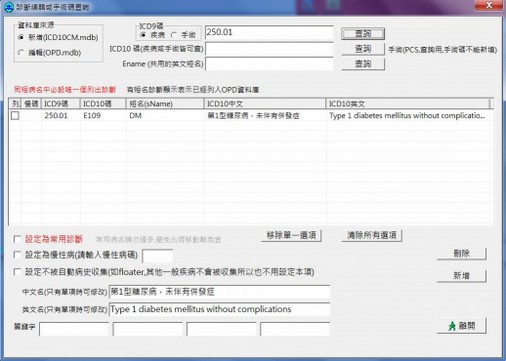Enable 設定為慢性病 checkbox
This screenshot has width=506, height=361.
[16, 255]
